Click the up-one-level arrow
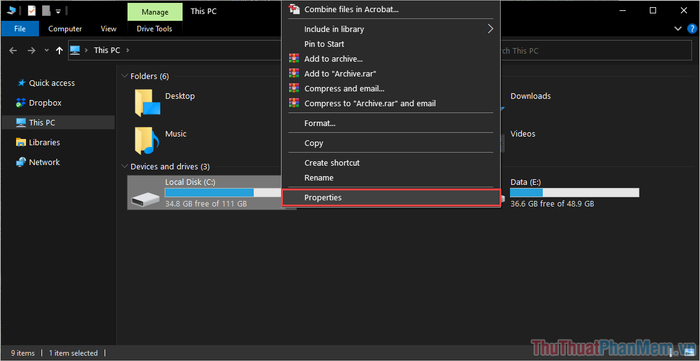This screenshot has height=361, width=700. tap(59, 51)
